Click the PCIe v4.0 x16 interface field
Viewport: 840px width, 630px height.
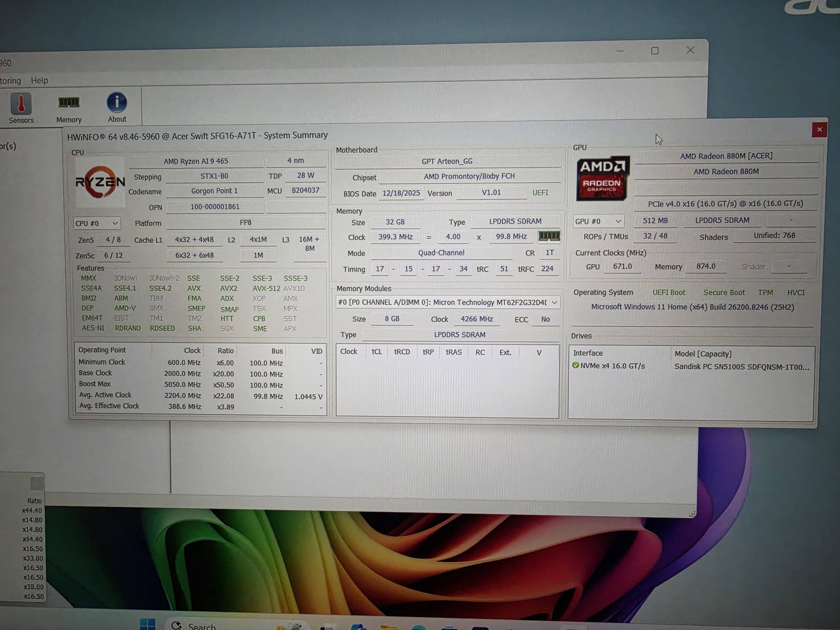(x=725, y=203)
